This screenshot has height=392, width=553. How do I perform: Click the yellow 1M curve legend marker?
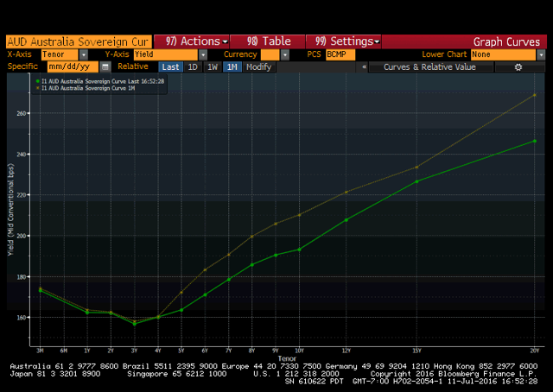point(37,88)
